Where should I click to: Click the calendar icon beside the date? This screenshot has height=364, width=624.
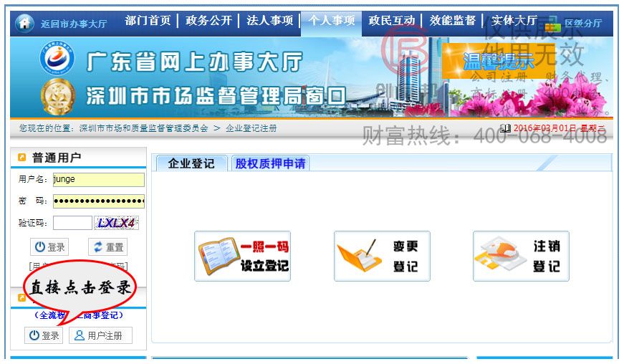coord(505,128)
